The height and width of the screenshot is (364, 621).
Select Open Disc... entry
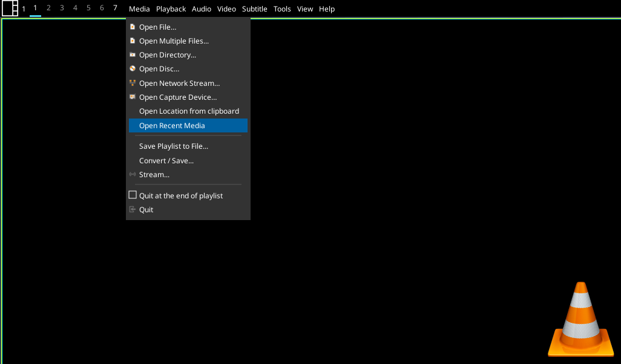pos(188,68)
